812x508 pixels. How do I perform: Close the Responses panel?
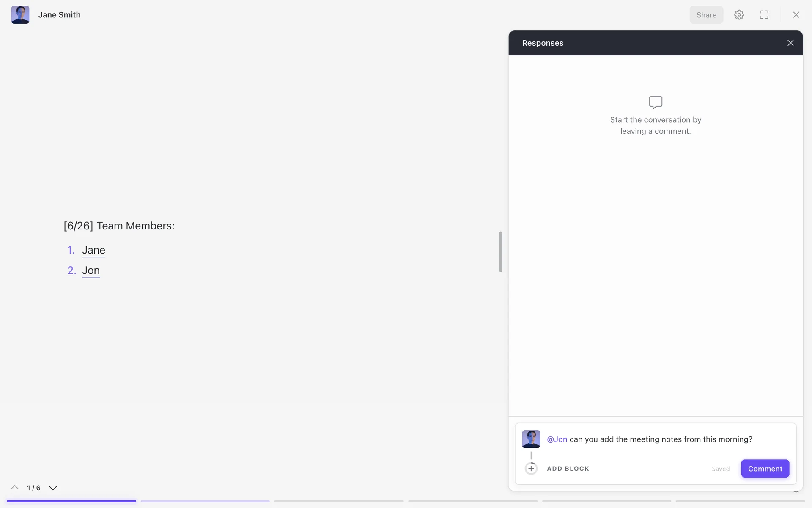click(x=790, y=43)
